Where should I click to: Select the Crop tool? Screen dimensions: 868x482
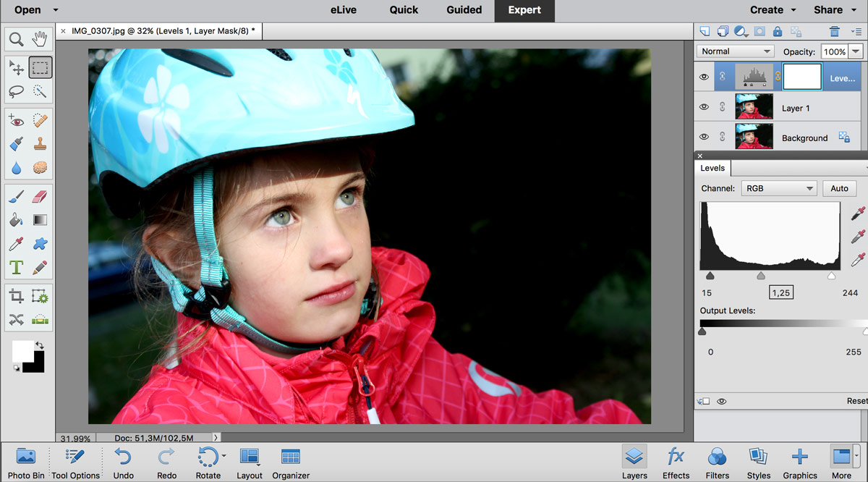[16, 296]
